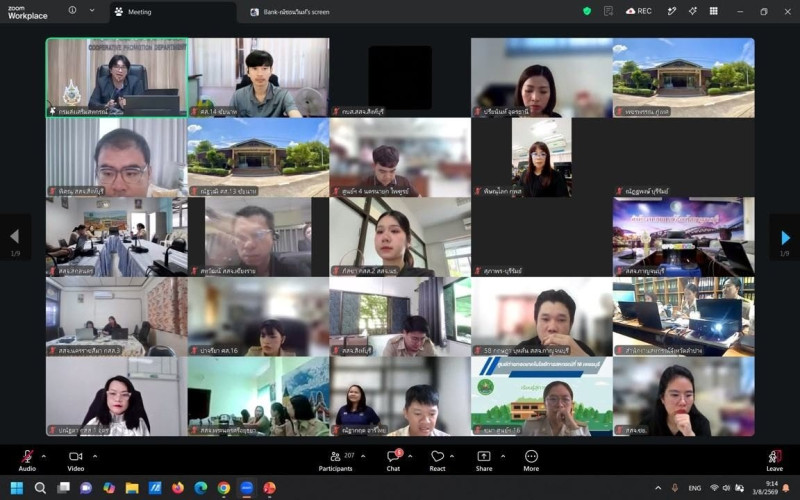Open Google Chrome from the taskbar
The image size is (800, 500).
(223, 488)
